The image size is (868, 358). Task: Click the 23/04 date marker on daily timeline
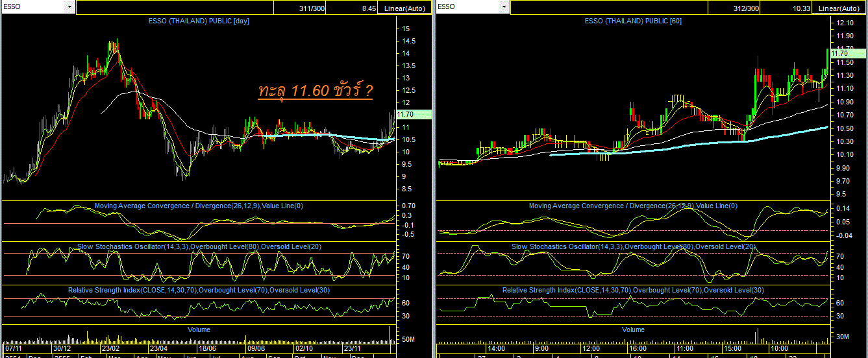click(x=158, y=348)
